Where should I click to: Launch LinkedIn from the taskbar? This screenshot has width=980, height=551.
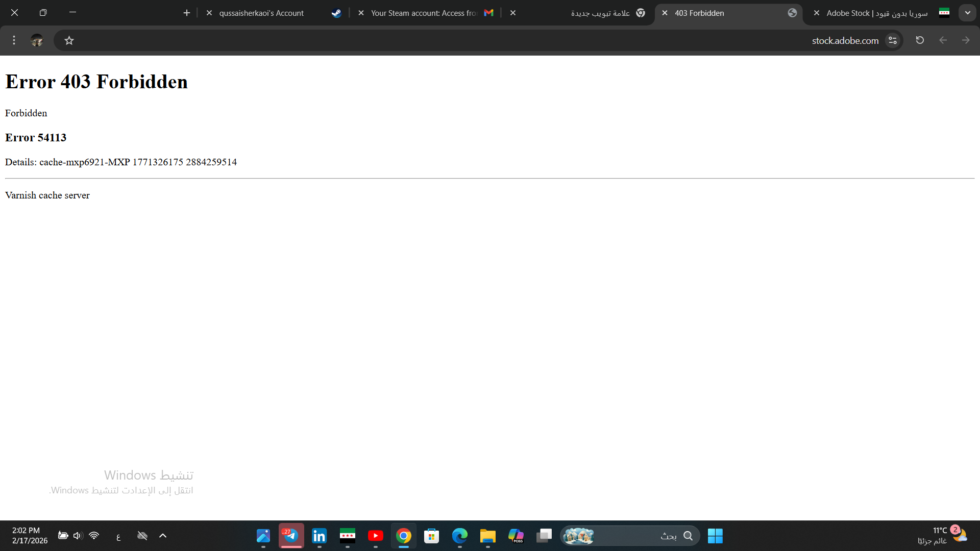(319, 536)
